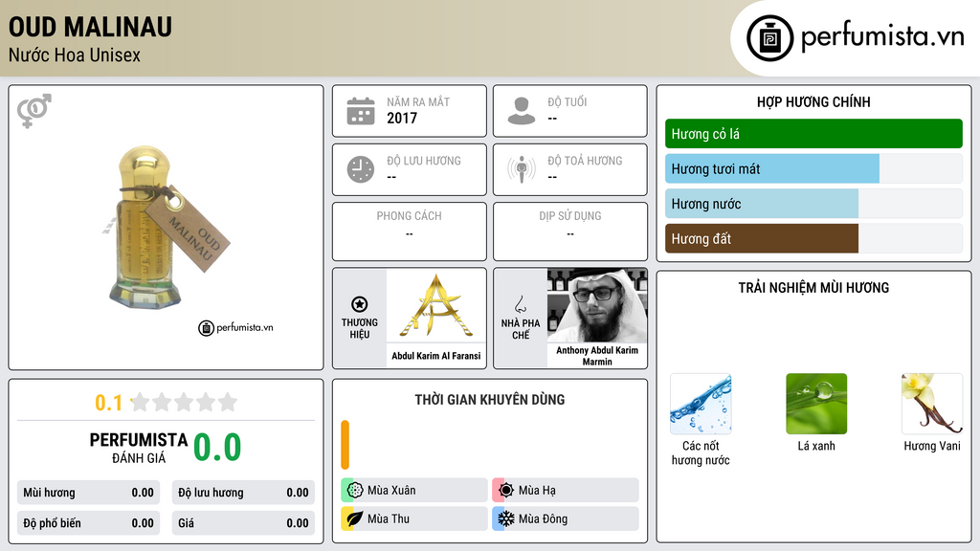Click the Lá xanh caption text
The image size is (980, 551).
(x=816, y=446)
